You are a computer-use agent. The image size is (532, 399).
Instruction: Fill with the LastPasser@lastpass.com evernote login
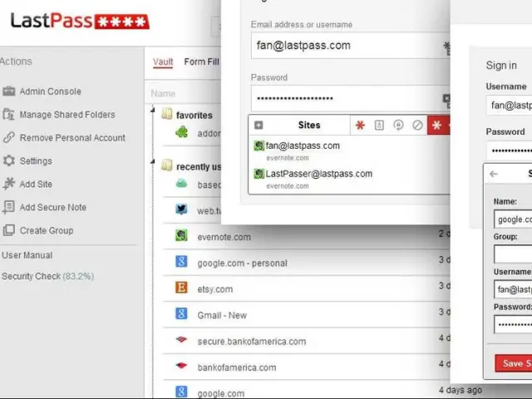[349, 180]
